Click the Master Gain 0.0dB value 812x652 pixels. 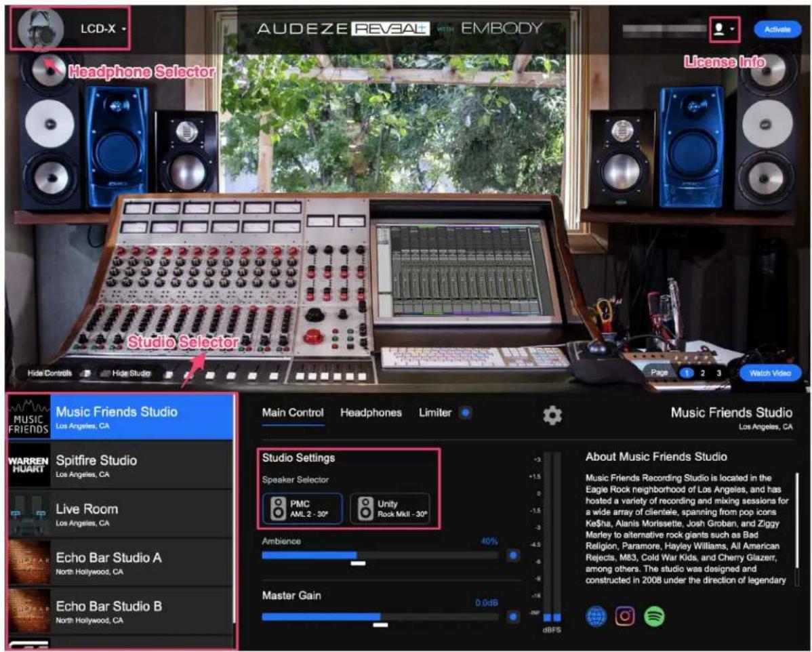(x=487, y=603)
